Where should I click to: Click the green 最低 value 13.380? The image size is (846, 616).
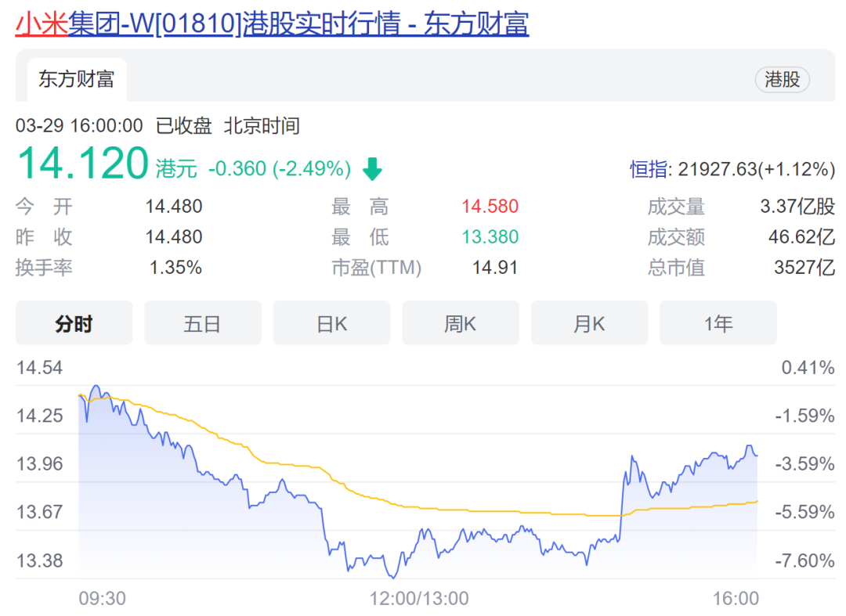coord(490,237)
